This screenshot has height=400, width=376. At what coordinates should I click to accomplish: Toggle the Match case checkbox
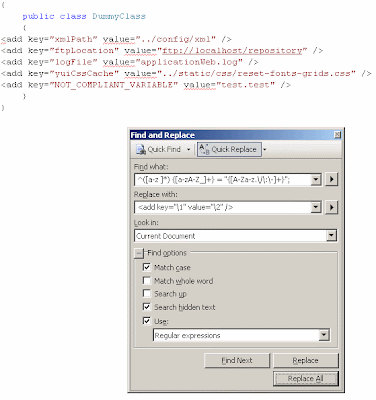coord(147,267)
